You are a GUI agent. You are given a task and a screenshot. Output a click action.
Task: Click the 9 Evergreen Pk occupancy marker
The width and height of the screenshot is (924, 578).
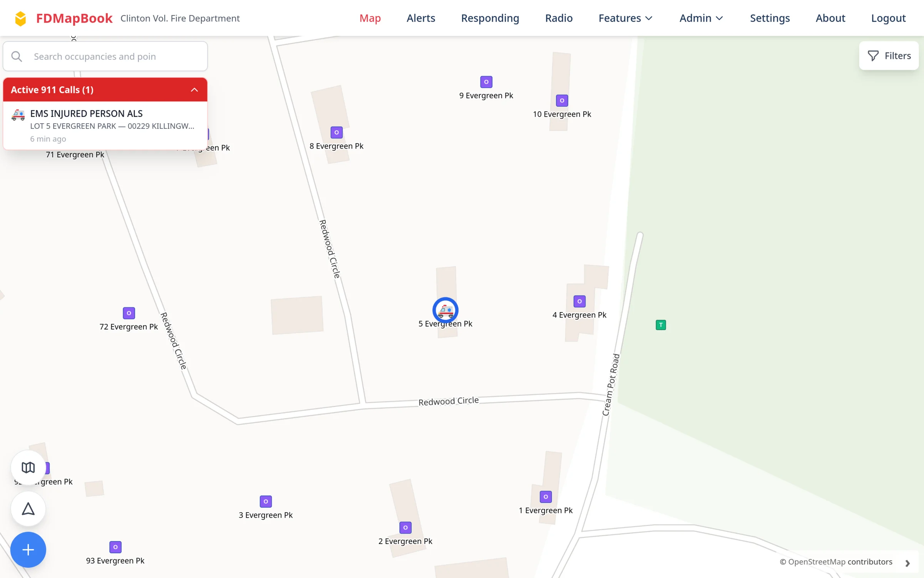tap(486, 82)
